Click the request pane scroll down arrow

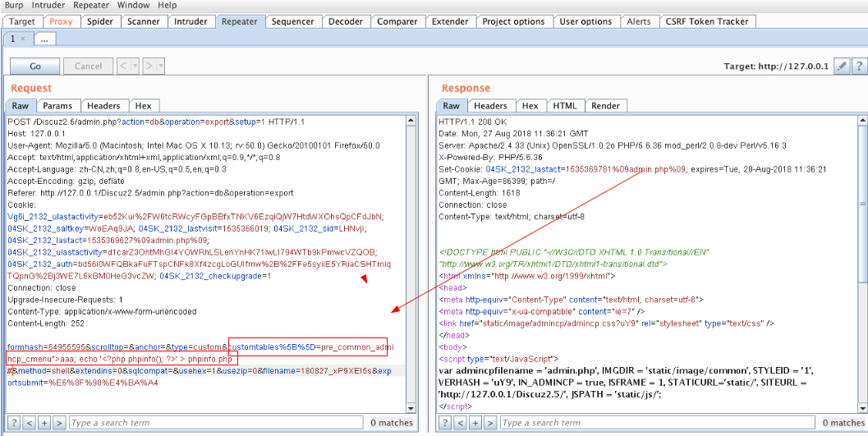click(411, 407)
